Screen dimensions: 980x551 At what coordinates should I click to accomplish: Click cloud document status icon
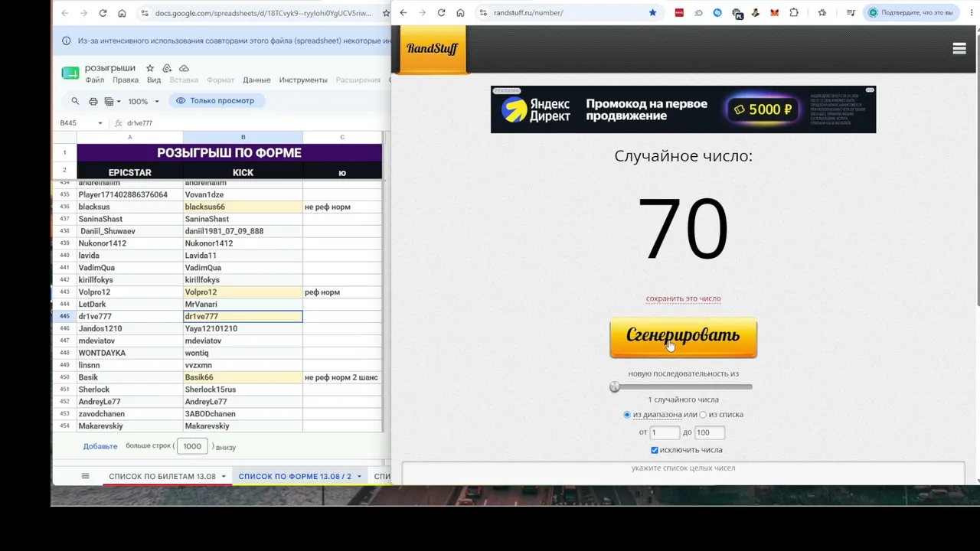click(x=184, y=68)
